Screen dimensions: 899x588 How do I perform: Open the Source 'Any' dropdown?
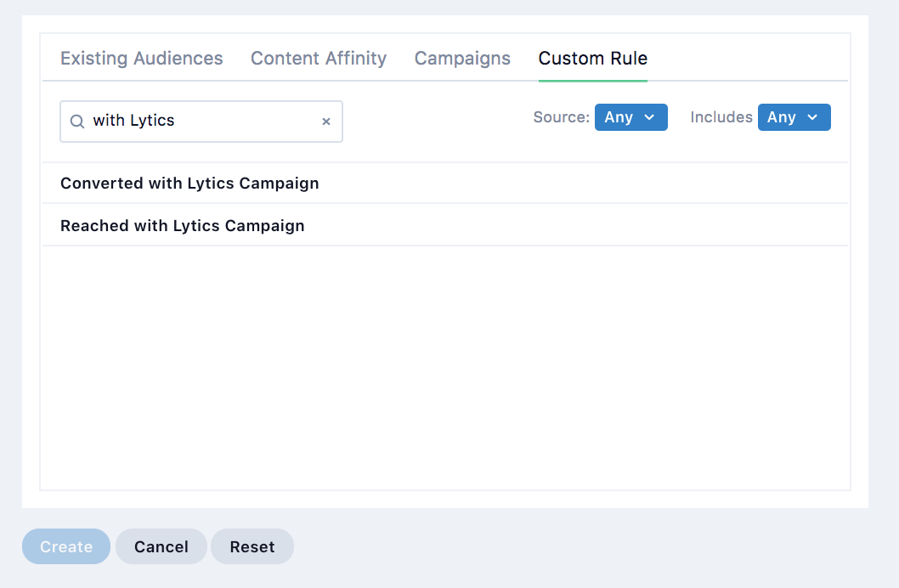pyautogui.click(x=630, y=117)
